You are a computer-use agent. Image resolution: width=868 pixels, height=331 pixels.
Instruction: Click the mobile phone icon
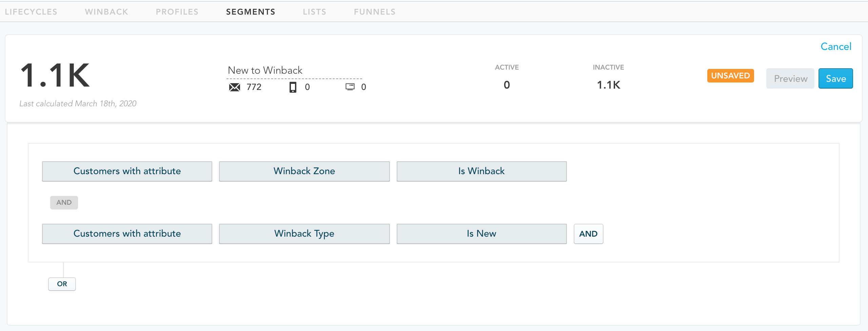click(293, 87)
